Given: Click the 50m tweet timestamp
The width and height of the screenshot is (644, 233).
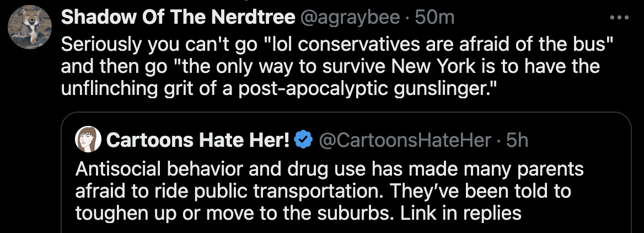Looking at the screenshot, I should tap(434, 18).
